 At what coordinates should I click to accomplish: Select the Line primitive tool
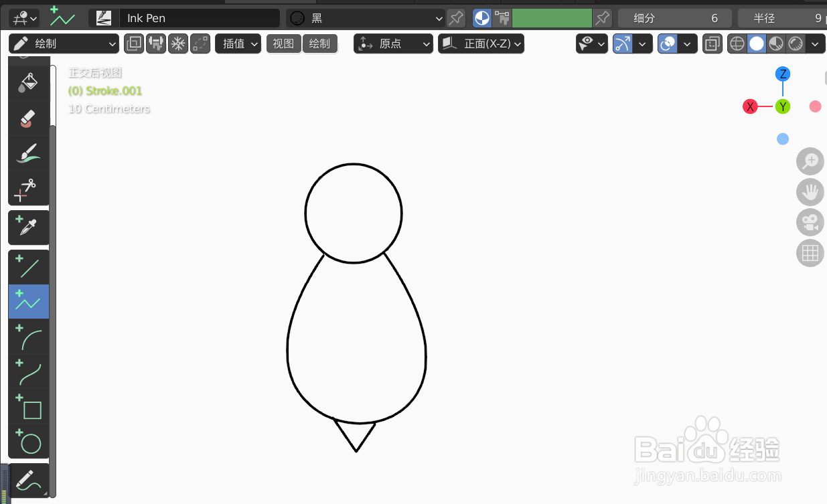coord(28,267)
